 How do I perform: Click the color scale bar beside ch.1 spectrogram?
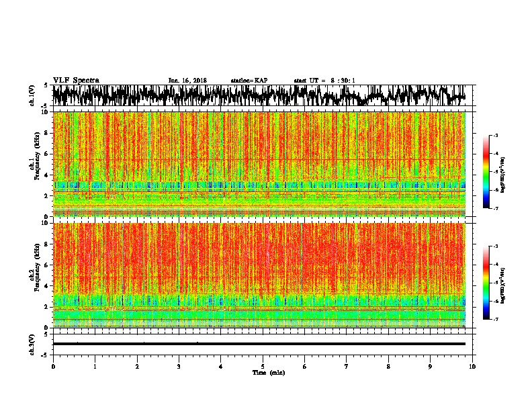pyautogui.click(x=486, y=172)
